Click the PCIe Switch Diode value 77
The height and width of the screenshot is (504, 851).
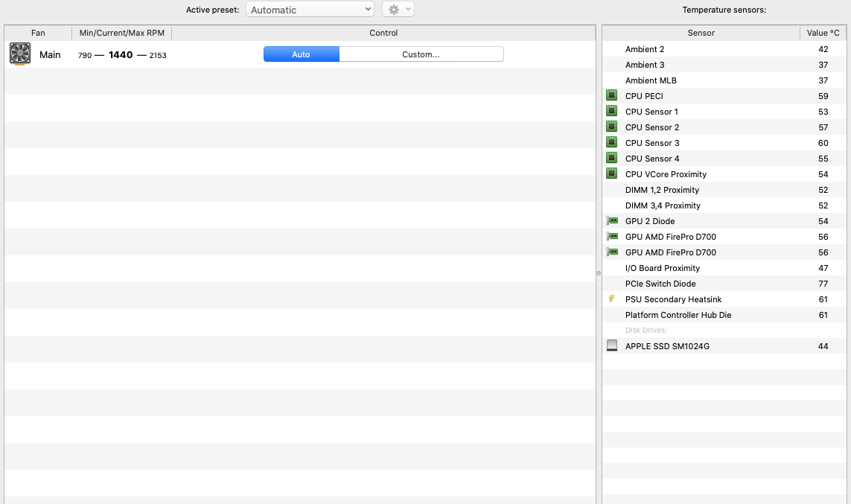[x=823, y=284]
